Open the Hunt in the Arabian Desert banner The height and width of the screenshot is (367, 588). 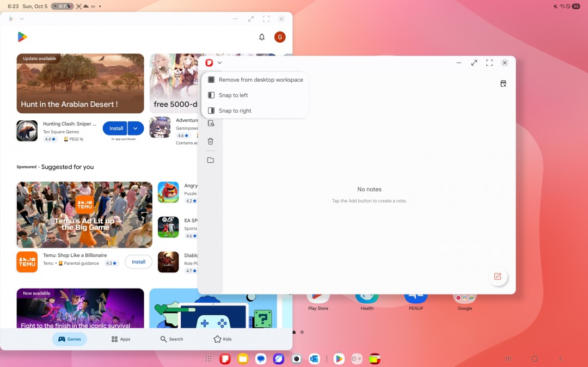[80, 83]
